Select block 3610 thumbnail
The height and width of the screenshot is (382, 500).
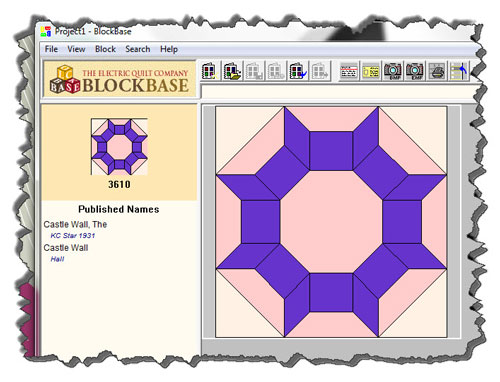pos(119,147)
